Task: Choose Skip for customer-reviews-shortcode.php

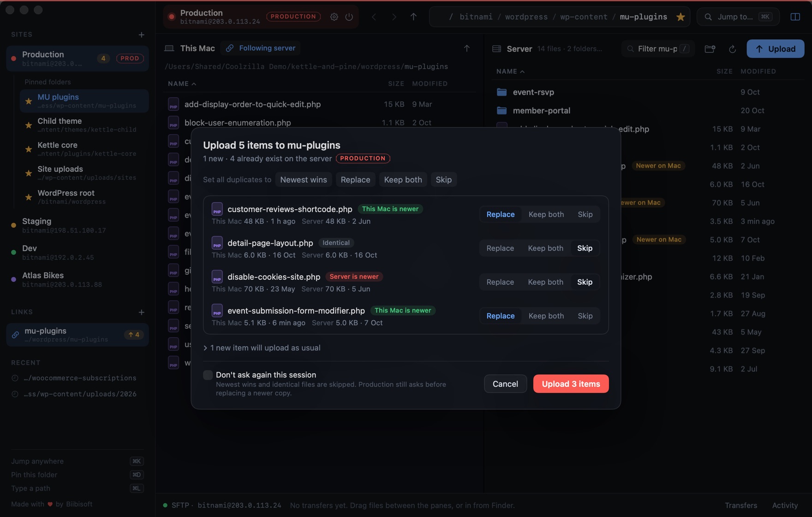Action: pos(585,214)
